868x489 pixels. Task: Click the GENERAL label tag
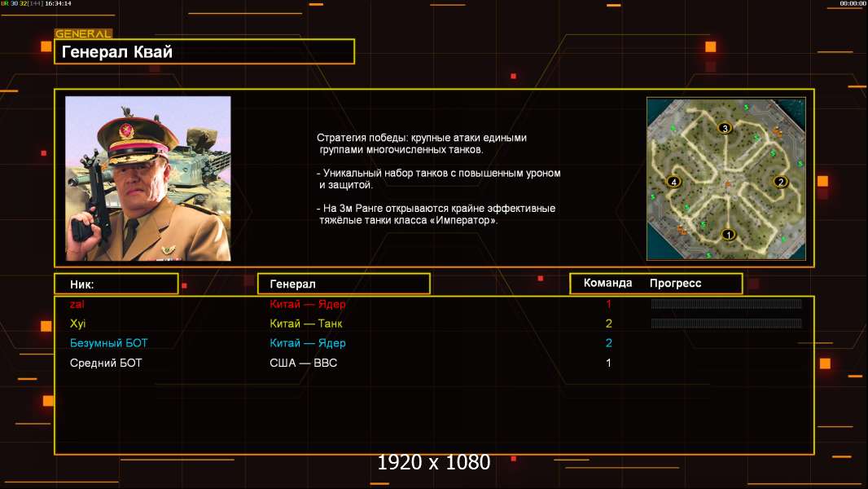pyautogui.click(x=83, y=33)
